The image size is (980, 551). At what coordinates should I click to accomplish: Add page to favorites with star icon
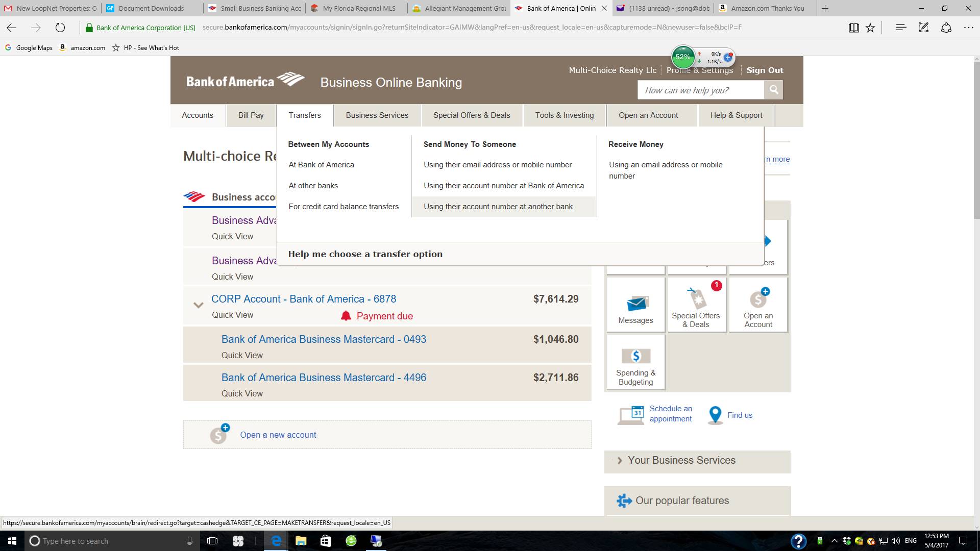(x=870, y=28)
